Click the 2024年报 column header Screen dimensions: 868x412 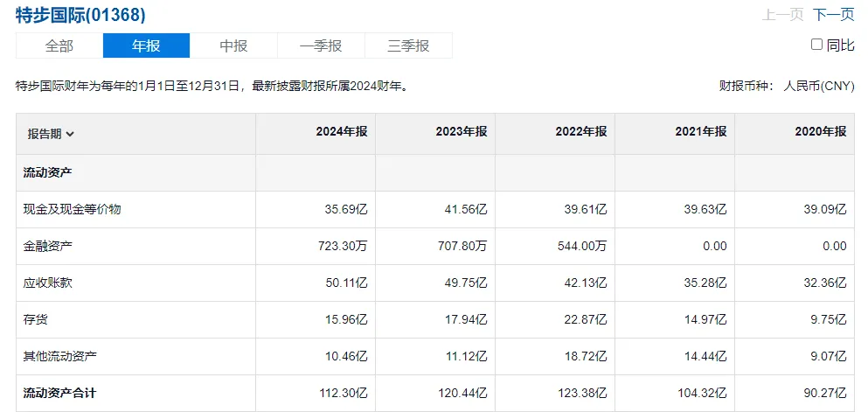click(x=342, y=132)
